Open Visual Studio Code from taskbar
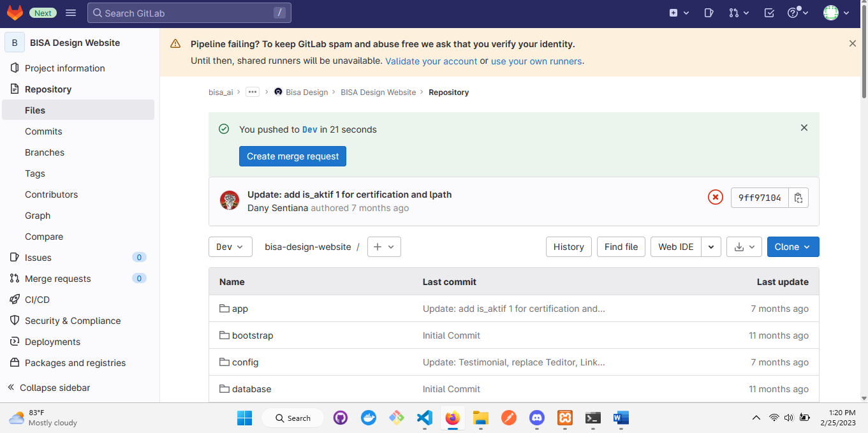 [425, 418]
